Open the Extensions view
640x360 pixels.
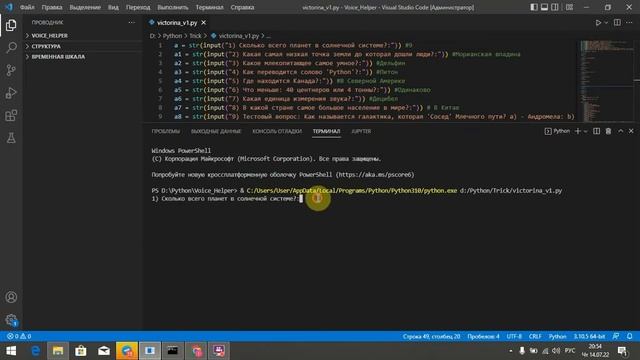11,116
